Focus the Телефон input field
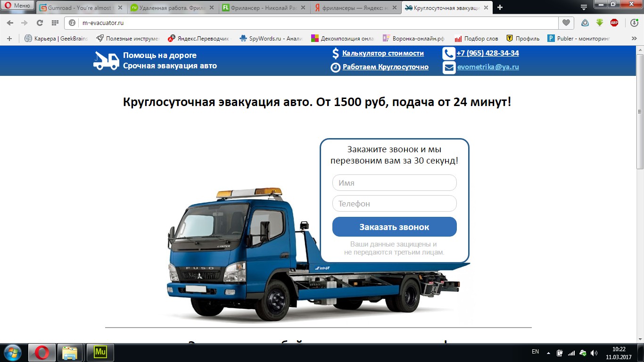Image resolution: width=644 pixels, height=362 pixels. click(395, 204)
